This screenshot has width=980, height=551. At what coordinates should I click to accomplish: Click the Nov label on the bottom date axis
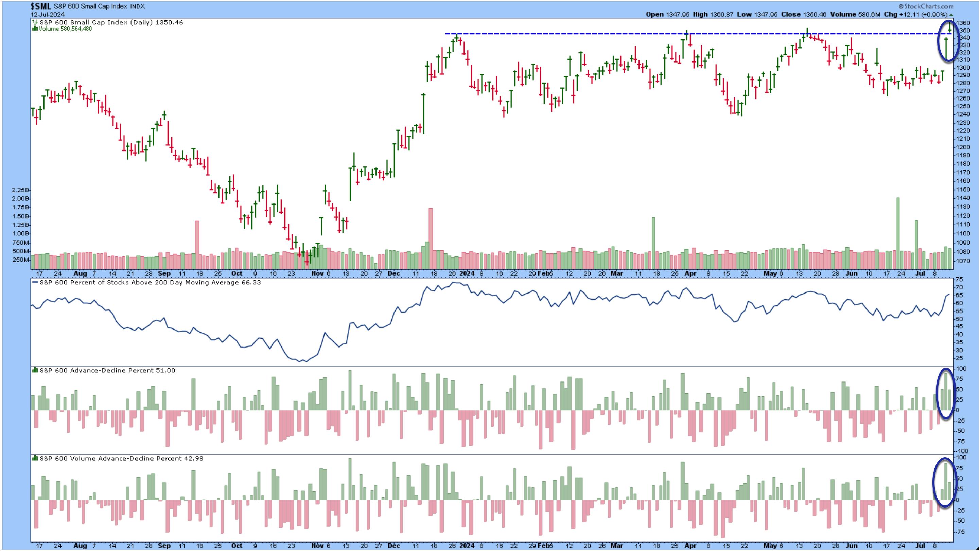tap(317, 545)
